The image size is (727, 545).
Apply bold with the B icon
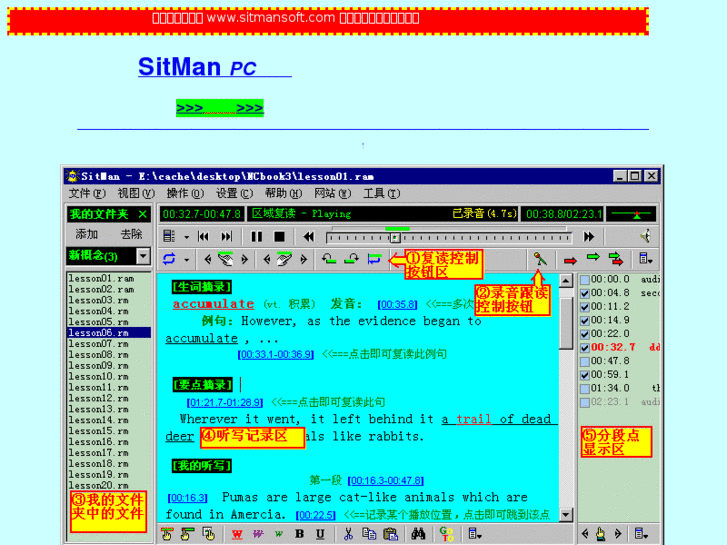pos(300,534)
